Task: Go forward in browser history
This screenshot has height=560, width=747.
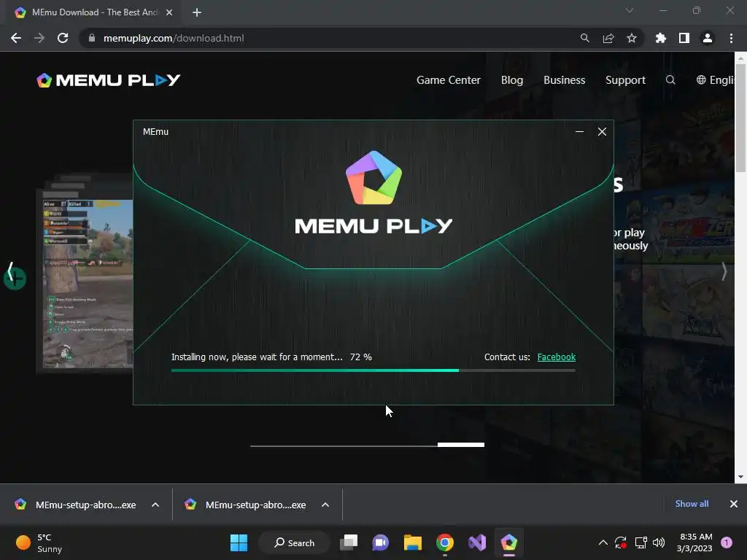Action: pyautogui.click(x=39, y=38)
